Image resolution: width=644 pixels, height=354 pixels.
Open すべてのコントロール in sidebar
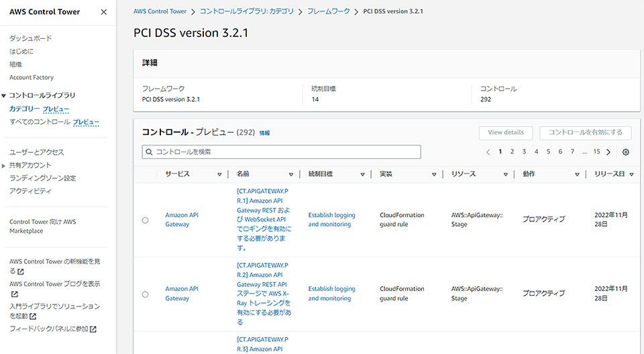(x=40, y=122)
